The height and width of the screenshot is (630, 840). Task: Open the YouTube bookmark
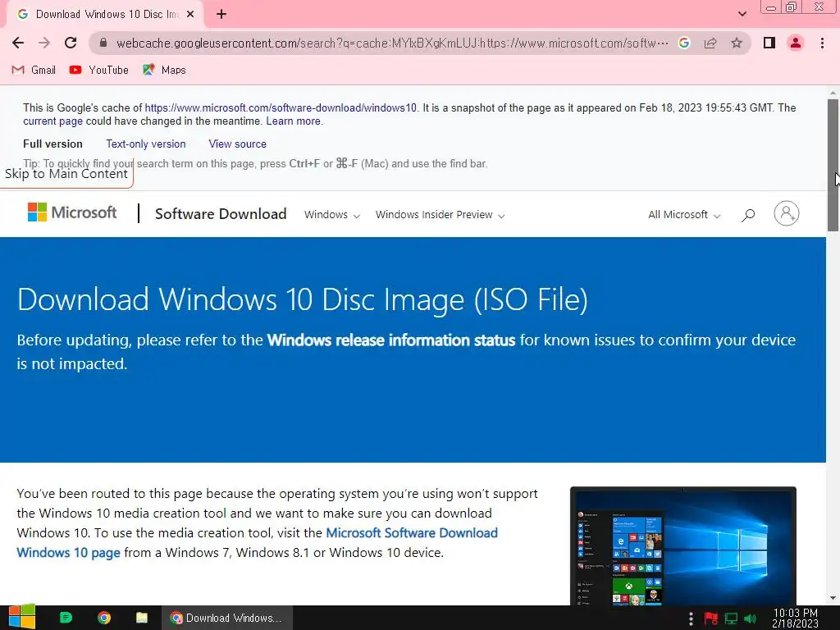99,71
